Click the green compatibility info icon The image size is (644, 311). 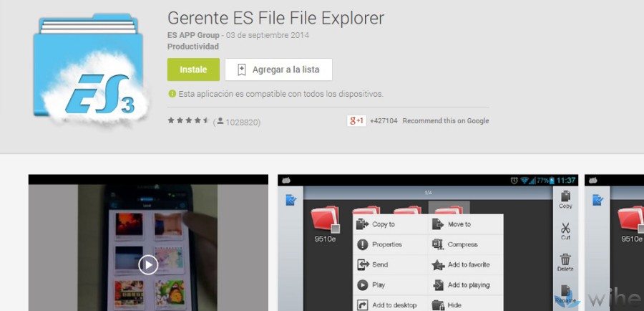[172, 94]
